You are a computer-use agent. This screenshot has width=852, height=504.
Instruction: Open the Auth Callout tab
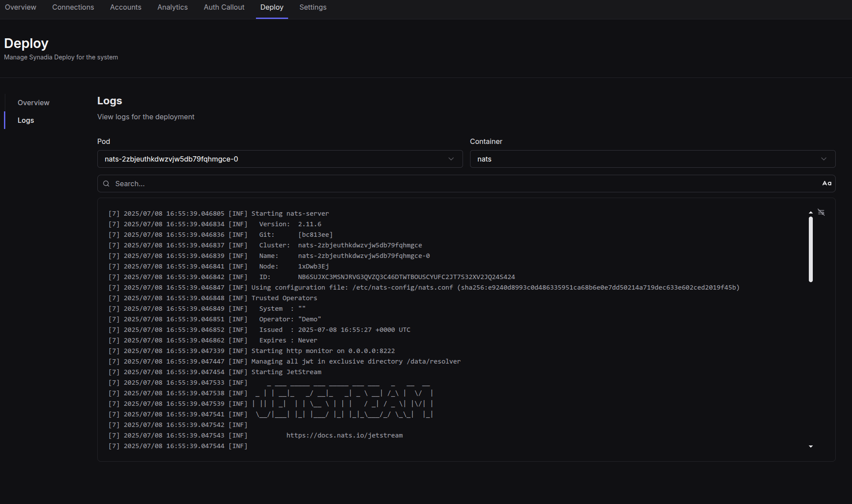tap(224, 7)
